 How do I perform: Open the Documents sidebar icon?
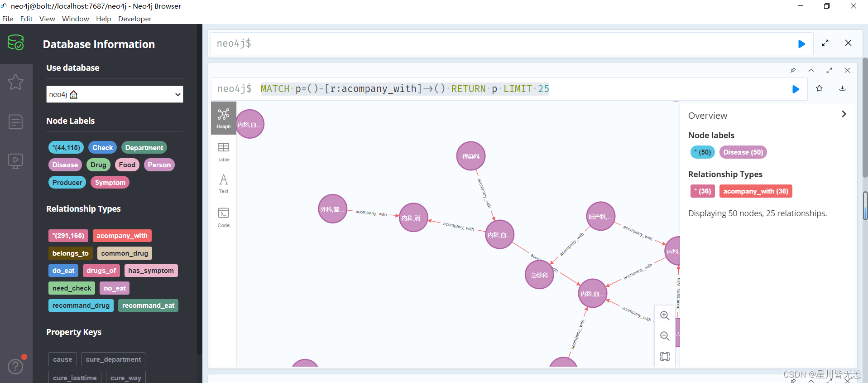point(15,121)
